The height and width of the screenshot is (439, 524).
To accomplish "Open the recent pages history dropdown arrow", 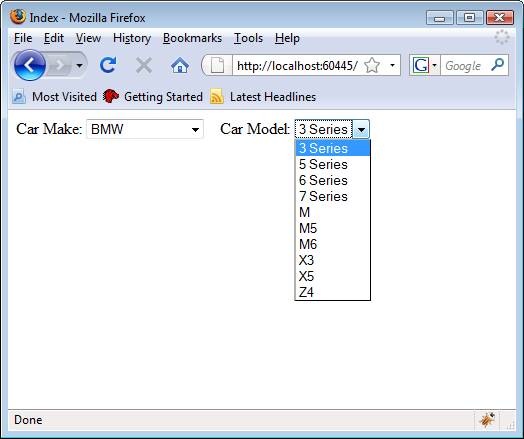I will [x=79, y=65].
